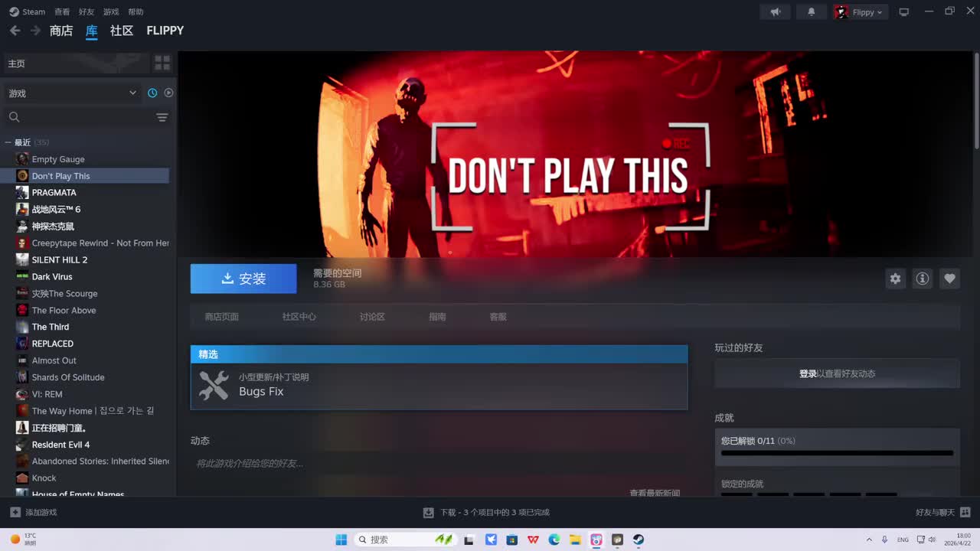Open the 讨论区 link
This screenshot has height=551, width=980.
pyautogui.click(x=372, y=317)
